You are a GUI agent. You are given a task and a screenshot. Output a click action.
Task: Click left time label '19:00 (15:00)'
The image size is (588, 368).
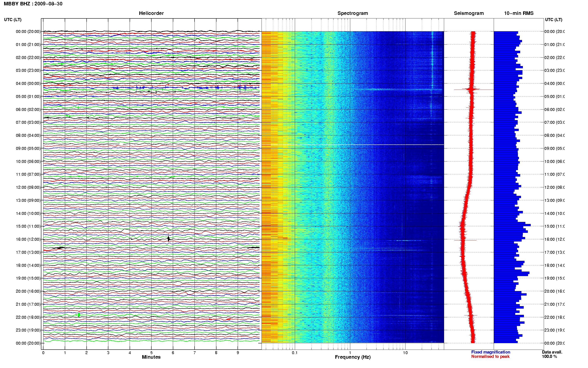[28, 278]
